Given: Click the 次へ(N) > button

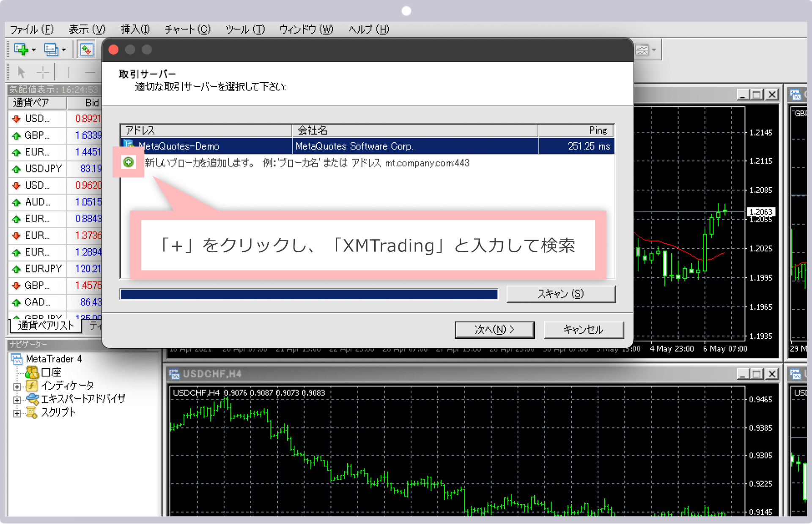Looking at the screenshot, I should point(494,330).
